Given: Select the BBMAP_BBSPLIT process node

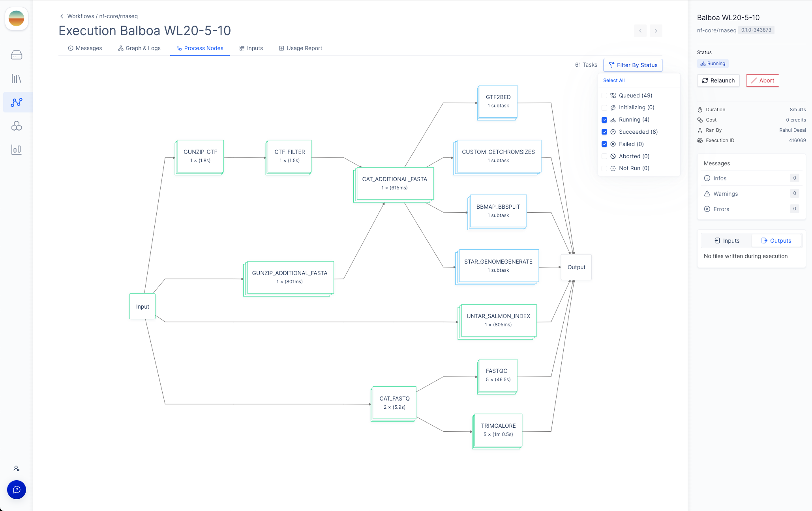Looking at the screenshot, I should (497, 212).
